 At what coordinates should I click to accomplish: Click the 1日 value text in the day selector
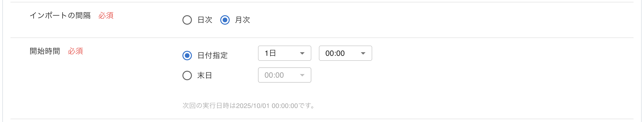270,53
